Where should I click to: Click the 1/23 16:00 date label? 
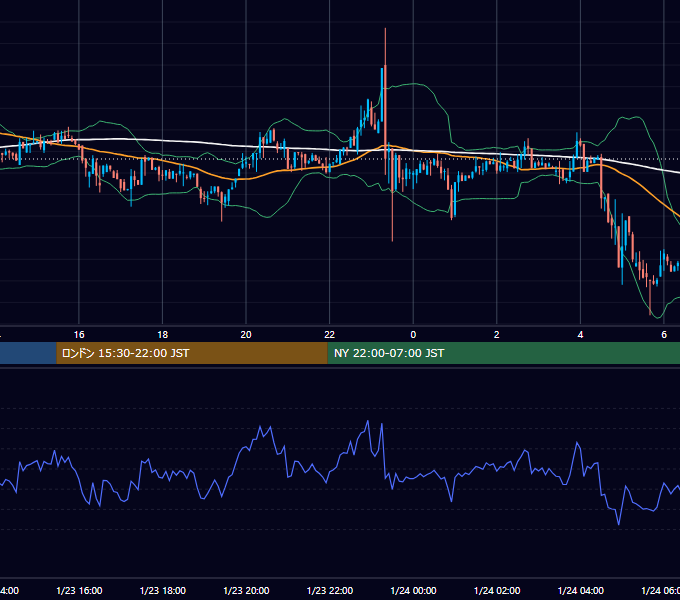[x=79, y=590]
